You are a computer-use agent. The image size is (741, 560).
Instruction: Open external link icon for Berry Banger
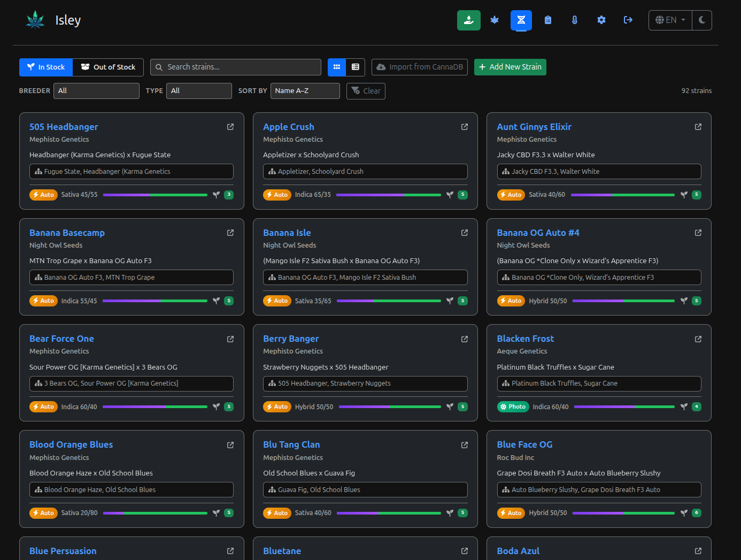tap(465, 339)
